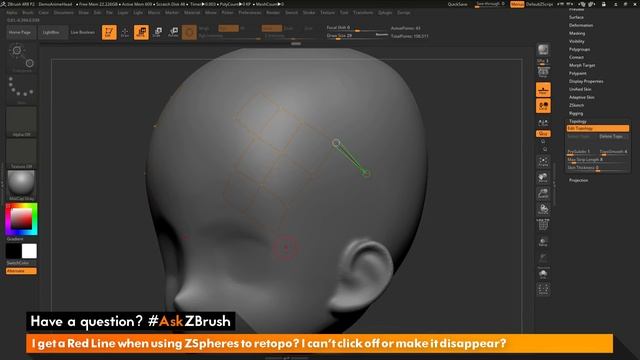
Task: Open the Texture Off thumbnail
Action: [21, 153]
